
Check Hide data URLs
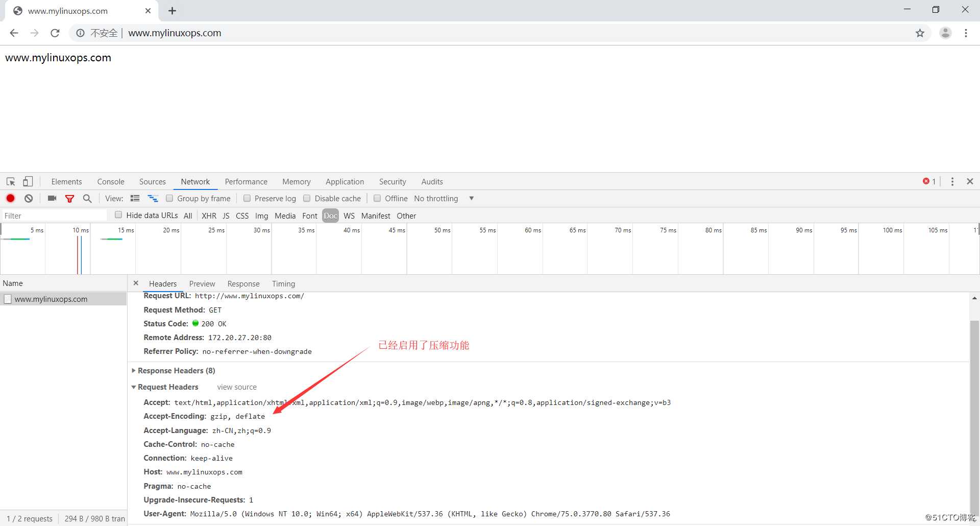pyautogui.click(x=118, y=215)
